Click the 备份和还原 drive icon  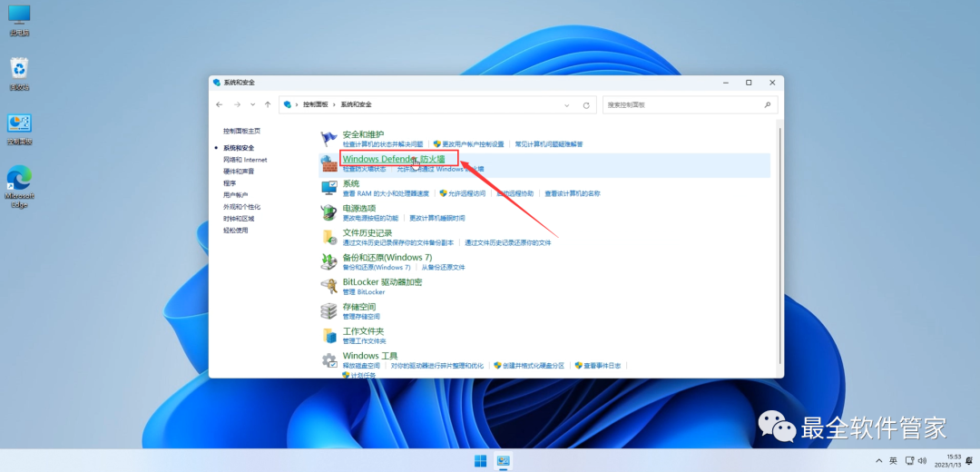pos(328,261)
